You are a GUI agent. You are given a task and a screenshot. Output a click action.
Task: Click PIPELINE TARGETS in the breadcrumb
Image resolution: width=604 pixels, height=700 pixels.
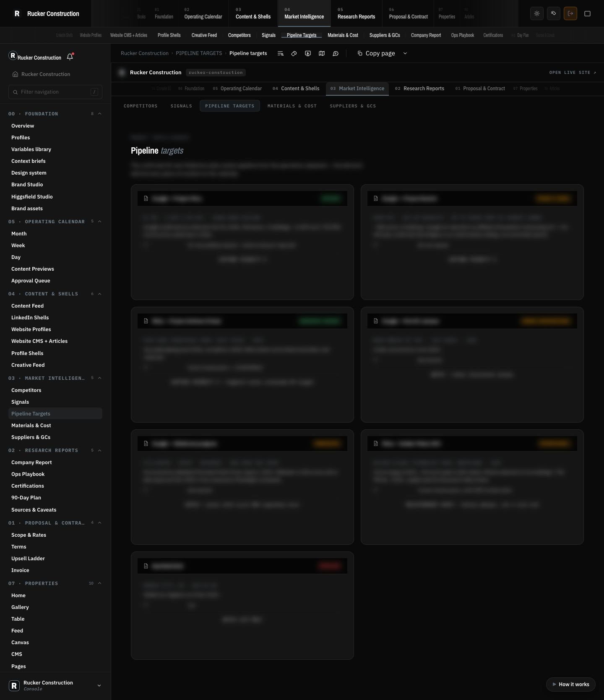click(199, 53)
